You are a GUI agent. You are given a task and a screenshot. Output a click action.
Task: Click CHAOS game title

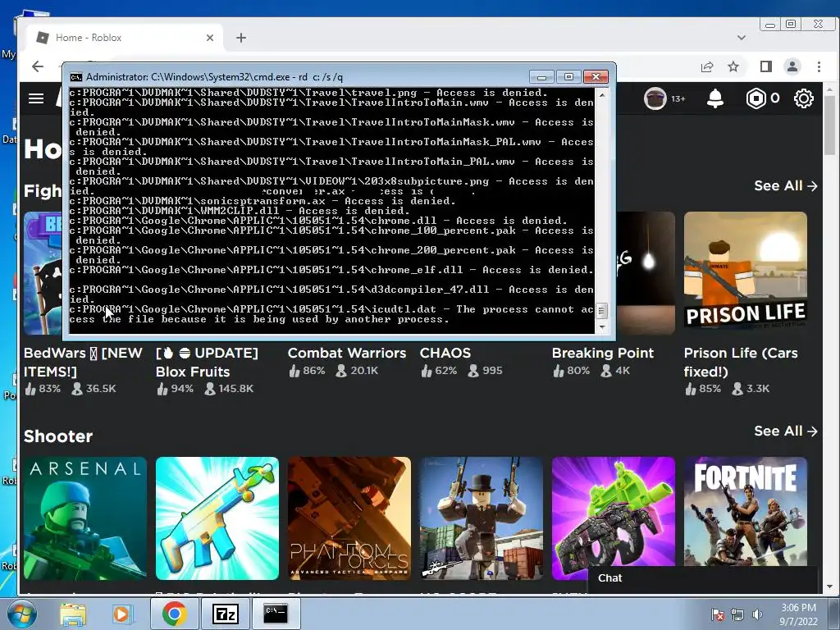pos(445,353)
